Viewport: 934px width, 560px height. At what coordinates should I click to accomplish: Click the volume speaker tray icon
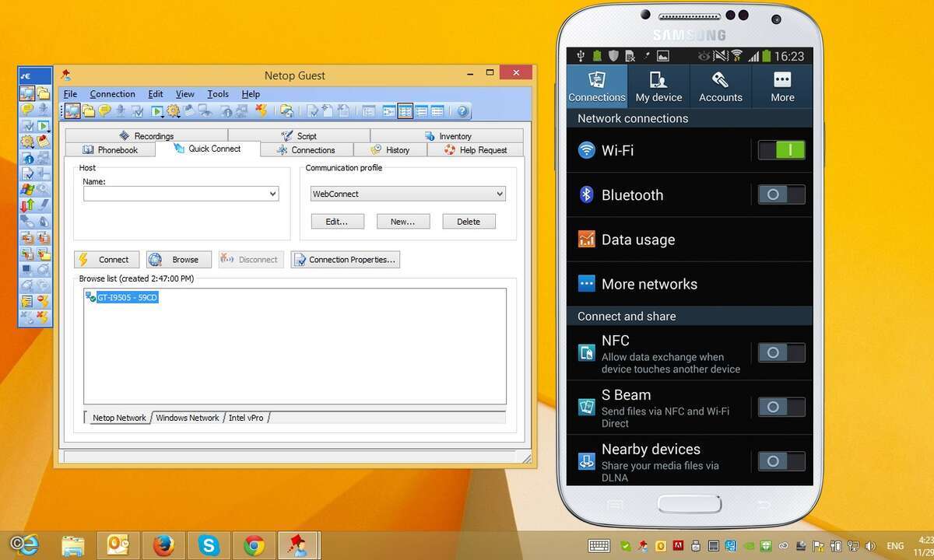tap(870, 546)
